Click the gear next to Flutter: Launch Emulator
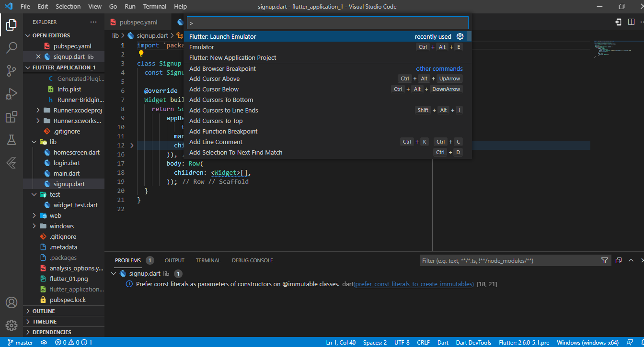644x347 pixels. point(460,36)
